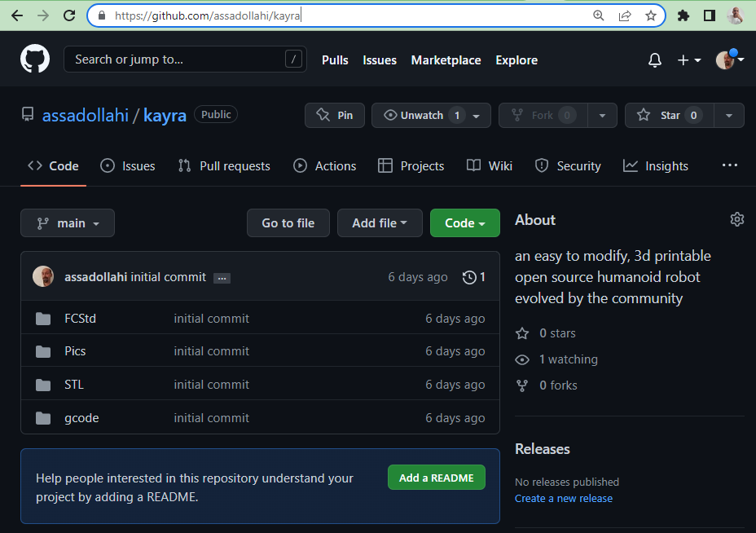Click zoom magnifier icon in address bar

598,15
